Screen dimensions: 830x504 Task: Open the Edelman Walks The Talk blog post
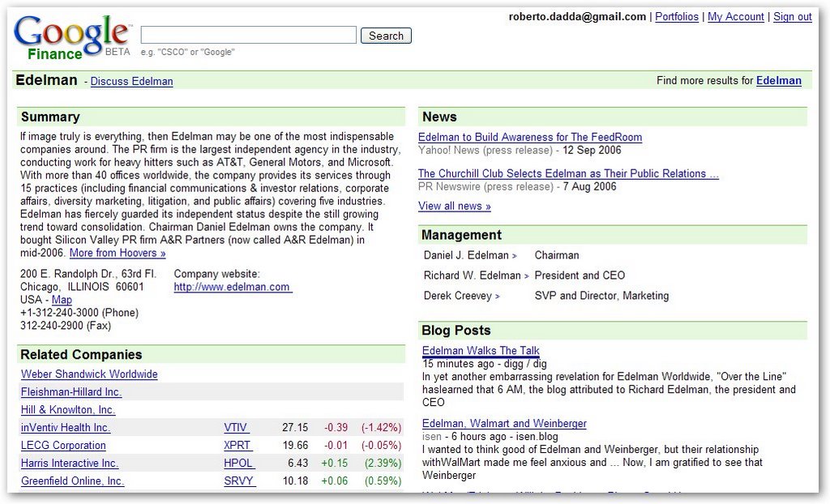(x=481, y=351)
